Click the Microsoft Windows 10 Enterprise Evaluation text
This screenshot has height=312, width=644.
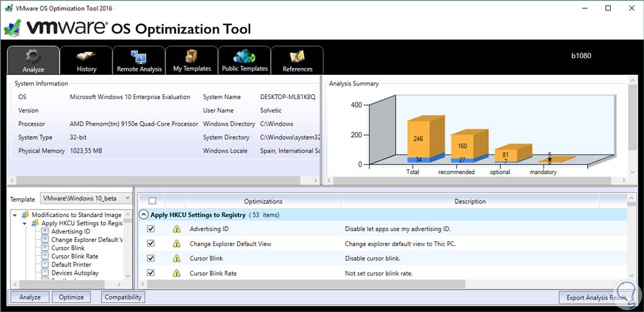(130, 97)
